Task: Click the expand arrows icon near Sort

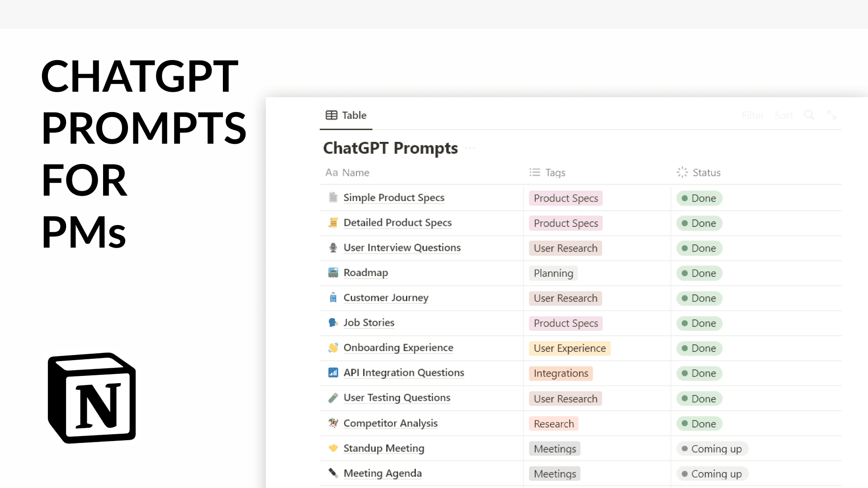Action: (x=832, y=115)
